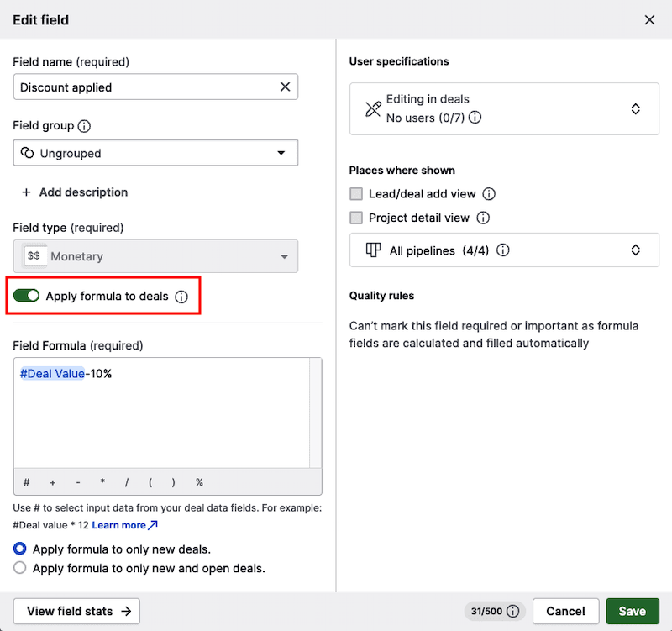Insert hash symbol from formula toolbar
The height and width of the screenshot is (631, 672).
tap(27, 482)
